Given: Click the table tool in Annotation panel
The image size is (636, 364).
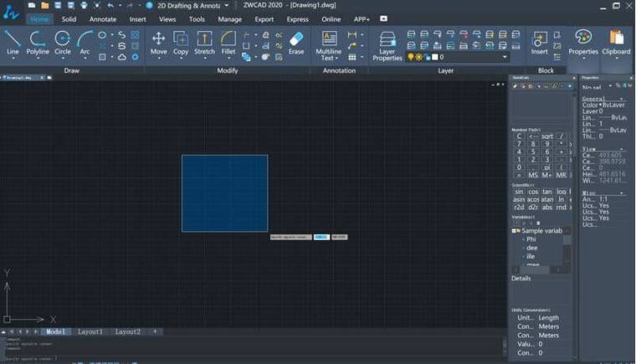Looking at the screenshot, I should coord(352,57).
